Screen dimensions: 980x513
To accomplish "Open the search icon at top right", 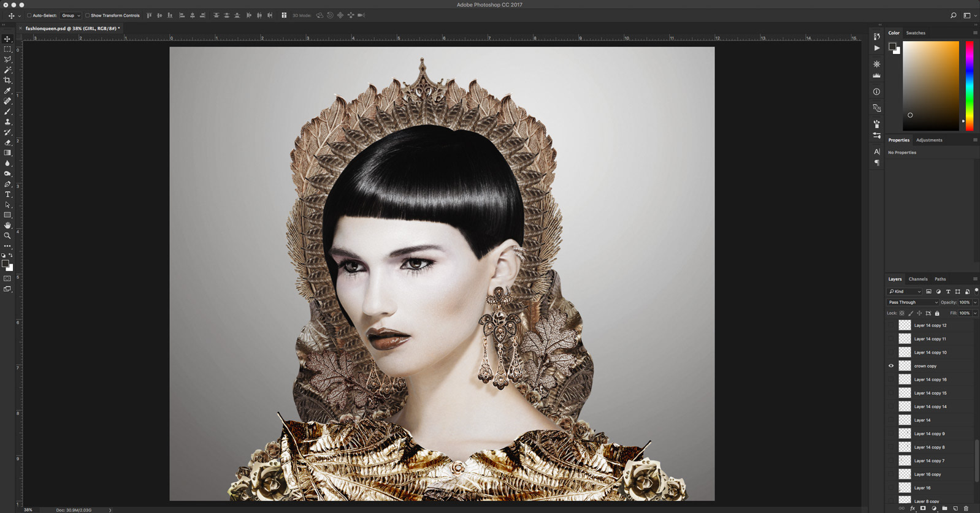I will pos(953,15).
